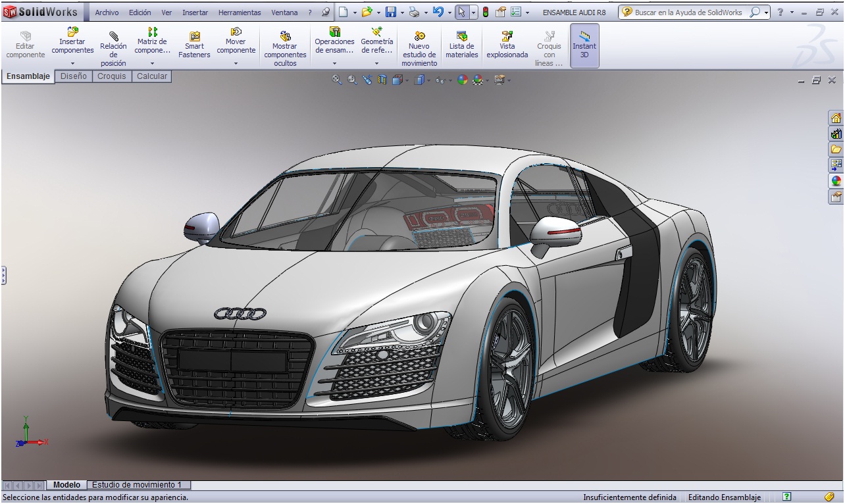Expand Operaciones de ensamblaje dropdown arrow
845x504 pixels.
point(334,64)
